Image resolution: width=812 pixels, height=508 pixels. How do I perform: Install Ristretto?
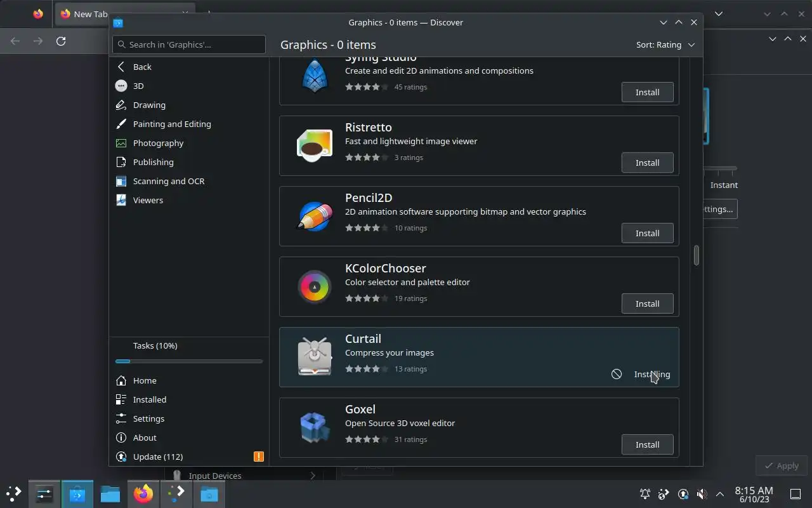(x=647, y=163)
